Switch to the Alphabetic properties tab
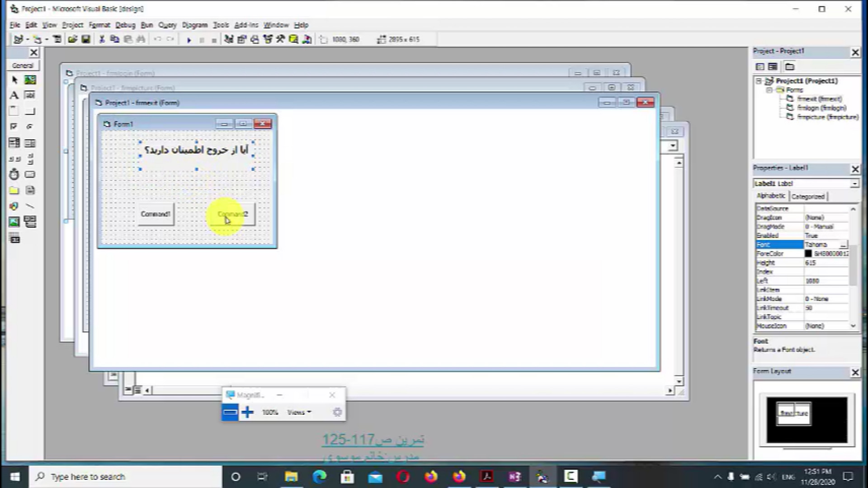Image resolution: width=868 pixels, height=488 pixels. 771,196
